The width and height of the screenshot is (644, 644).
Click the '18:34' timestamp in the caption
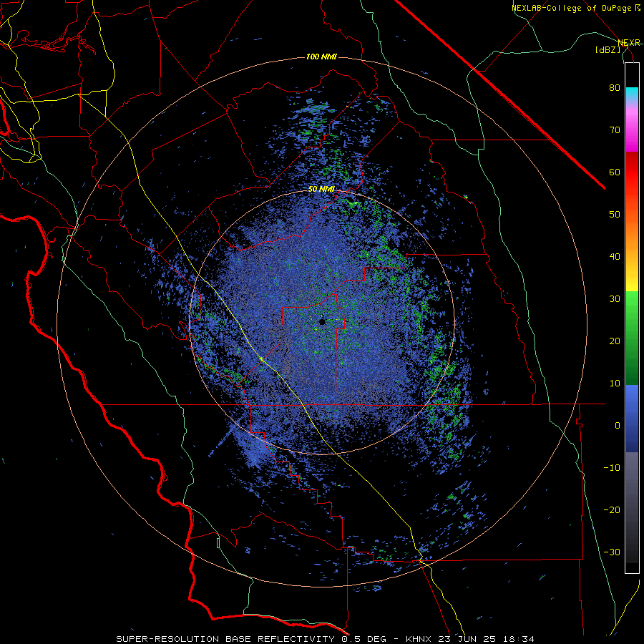pyautogui.click(x=518, y=639)
